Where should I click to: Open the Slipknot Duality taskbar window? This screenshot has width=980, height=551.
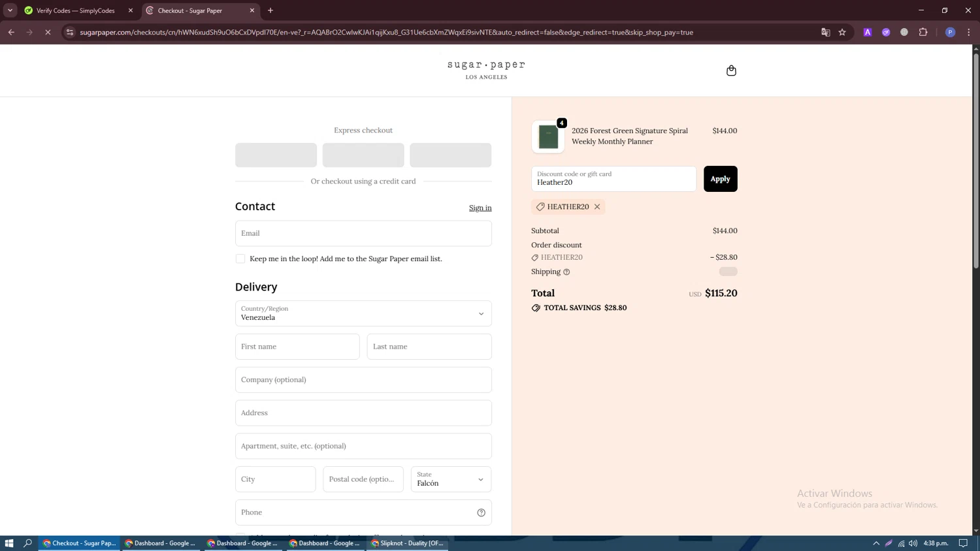tap(408, 543)
